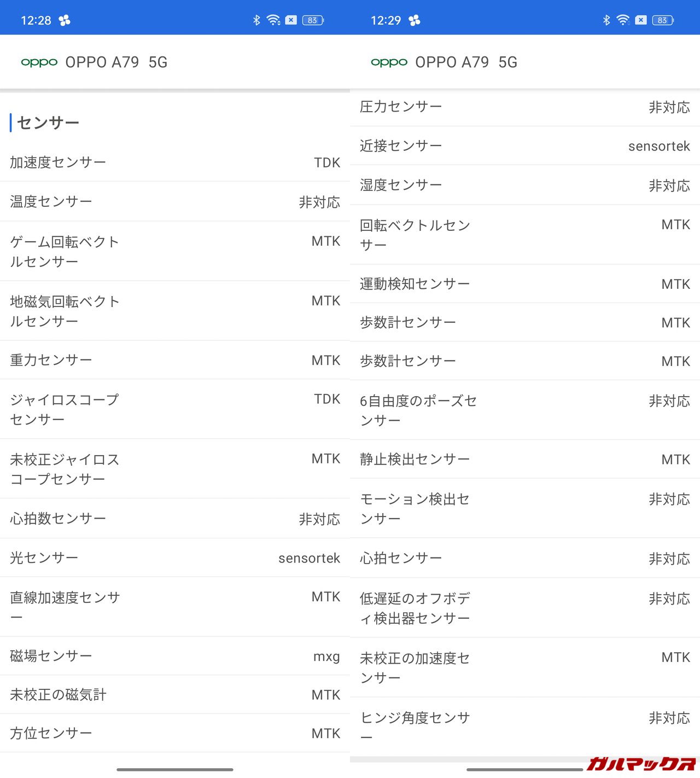Screen dimensions: 700x778
Task: Tap the fan icon beside the 12:29 clock
Action: click(x=415, y=21)
